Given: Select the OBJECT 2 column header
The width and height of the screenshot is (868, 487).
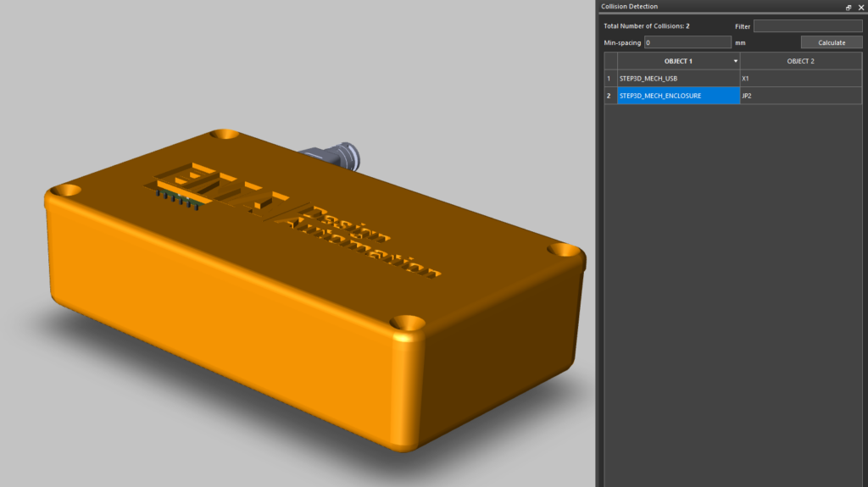Looking at the screenshot, I should tap(800, 61).
